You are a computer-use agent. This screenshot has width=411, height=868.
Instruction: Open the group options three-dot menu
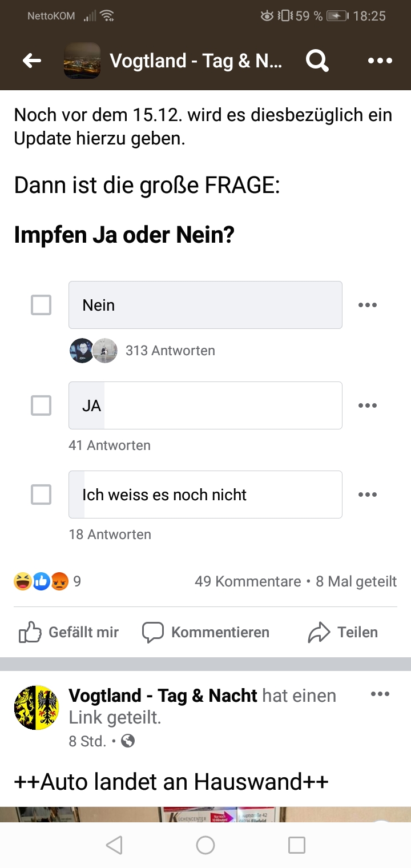[x=380, y=61]
